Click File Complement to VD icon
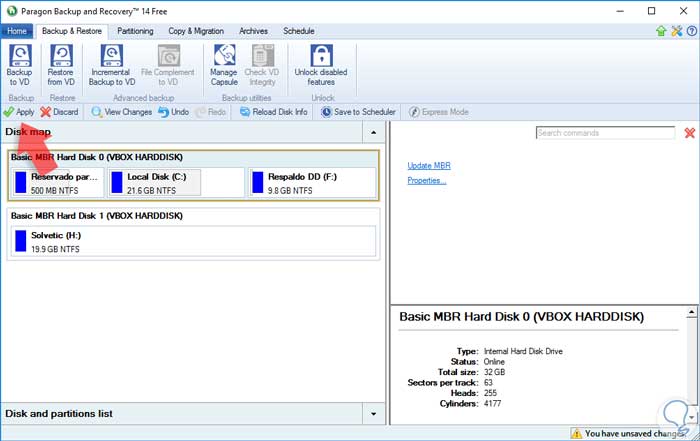 pos(168,55)
